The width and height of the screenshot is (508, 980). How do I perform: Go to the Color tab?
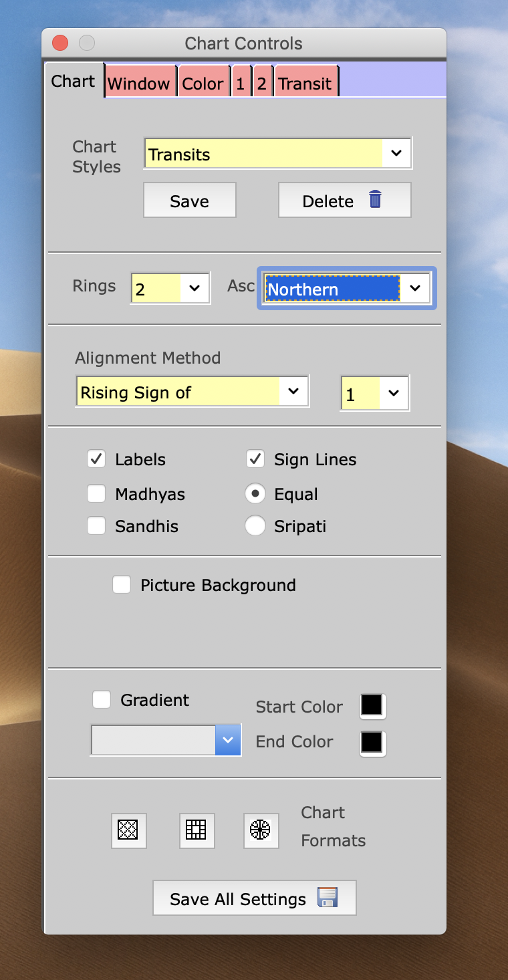203,84
